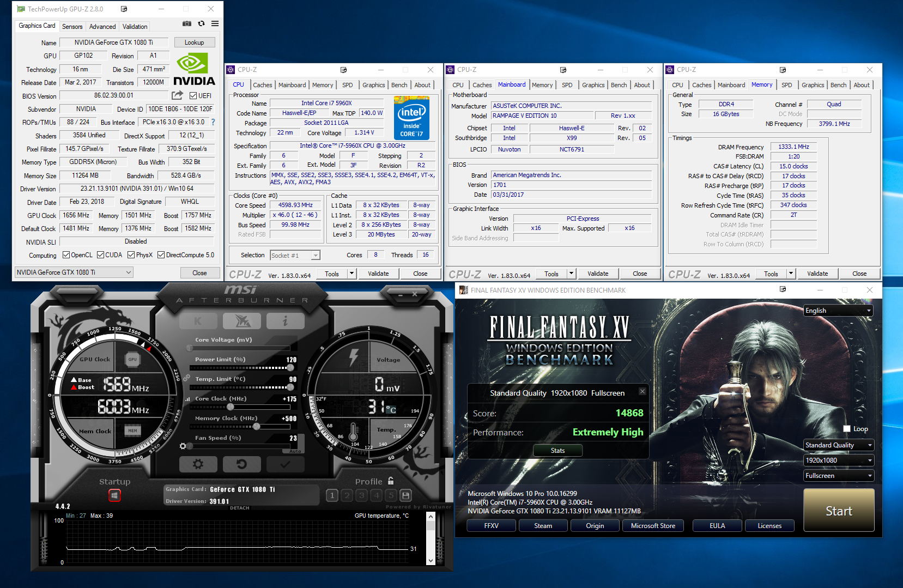
Task: Toggle the fan speed Auto button
Action: (x=295, y=451)
